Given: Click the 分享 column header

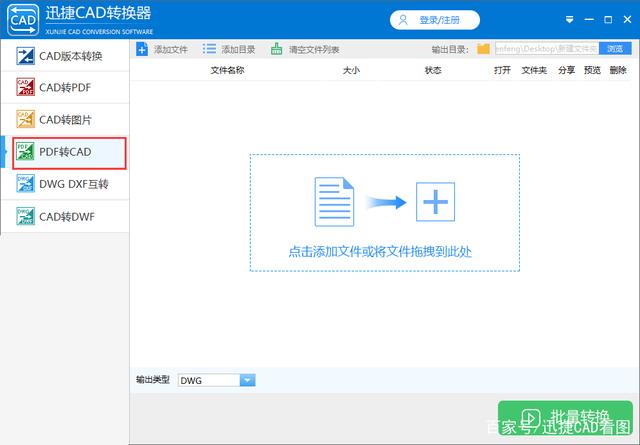Looking at the screenshot, I should coord(567,70).
